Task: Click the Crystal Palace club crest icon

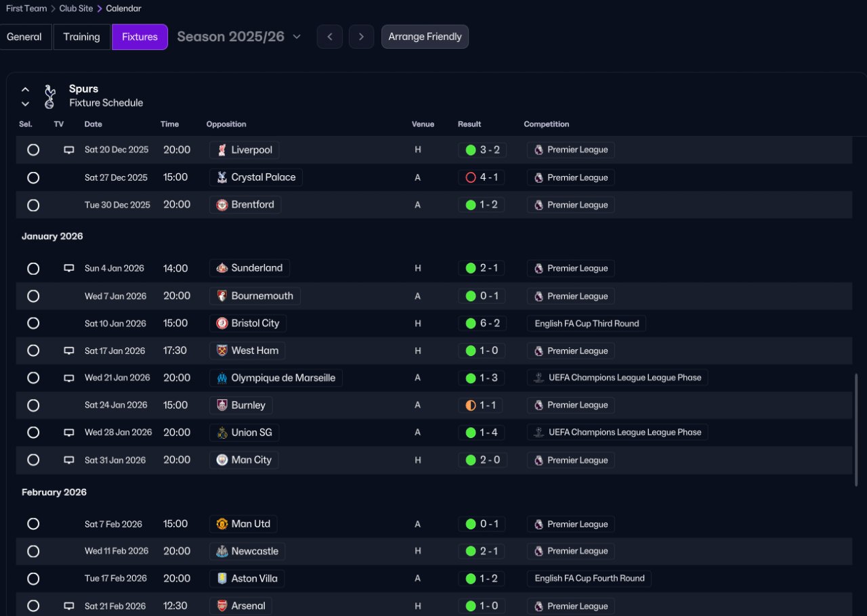Action: point(221,177)
